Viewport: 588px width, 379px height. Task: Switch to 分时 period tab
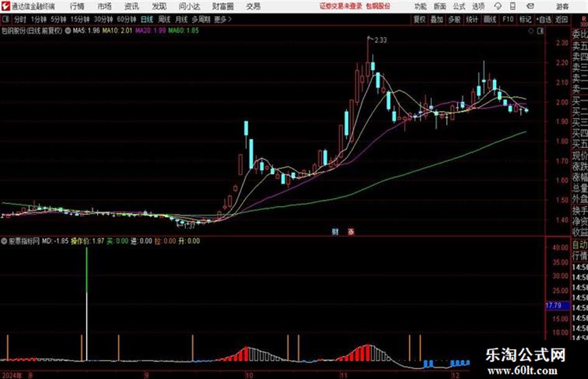pyautogui.click(x=20, y=19)
